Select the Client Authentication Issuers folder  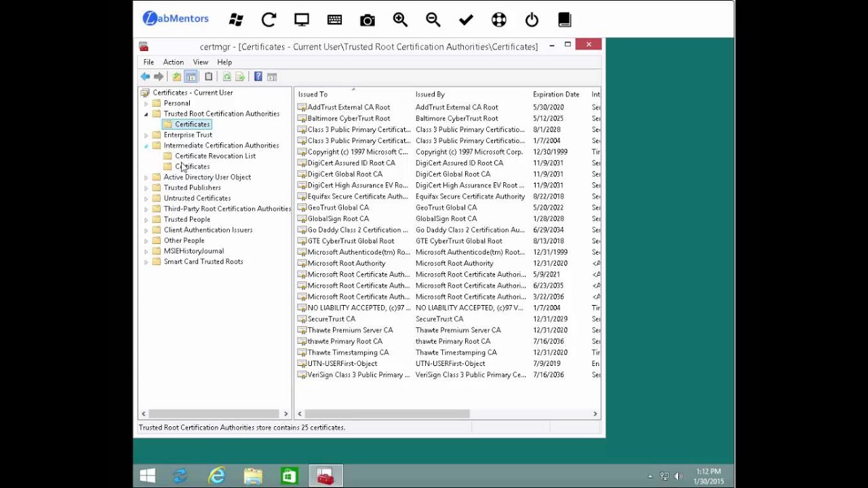(208, 230)
